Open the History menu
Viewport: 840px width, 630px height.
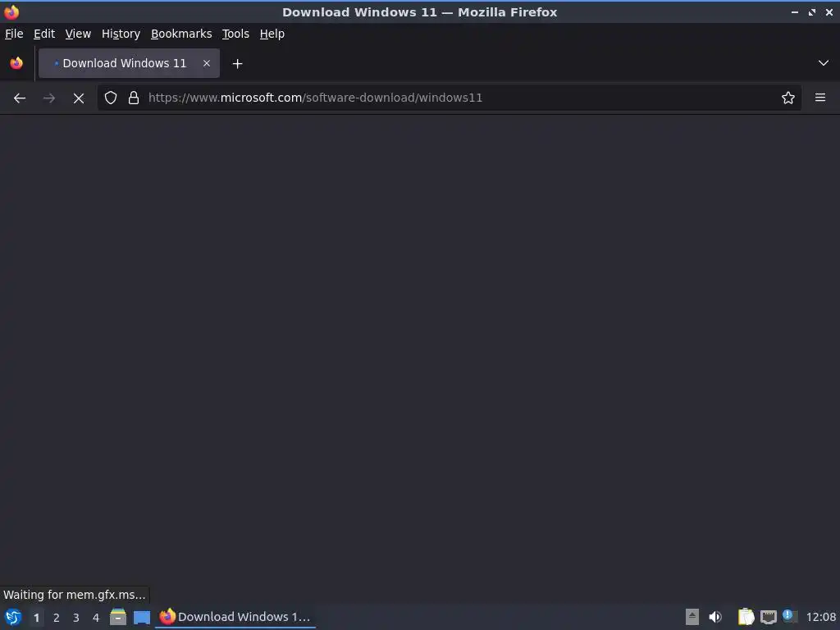(x=121, y=34)
